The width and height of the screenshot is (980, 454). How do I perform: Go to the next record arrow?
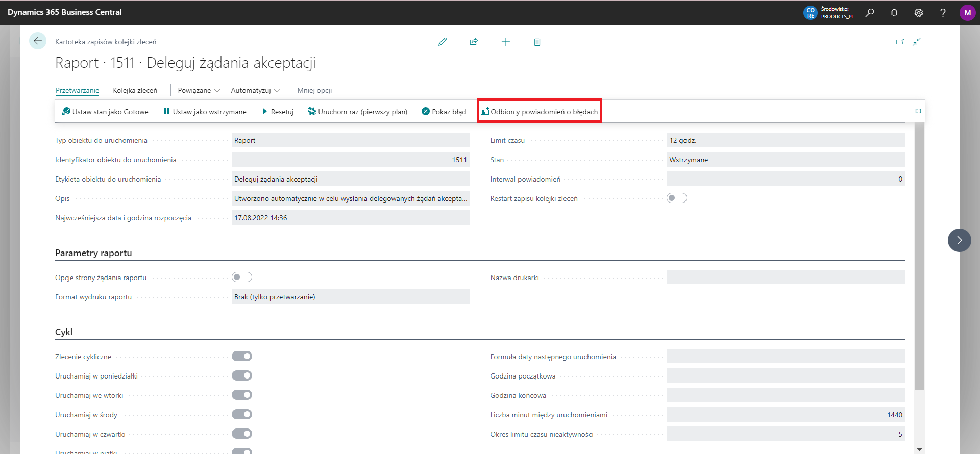(960, 240)
